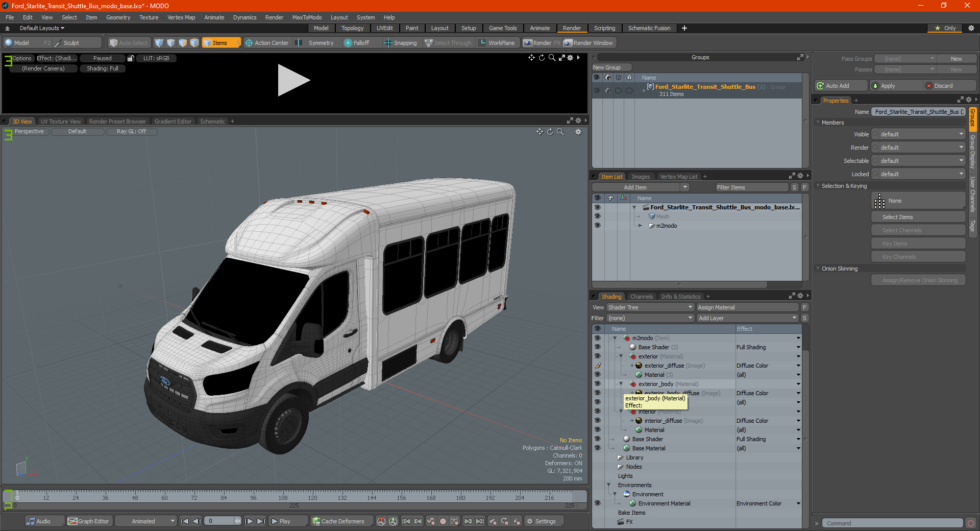This screenshot has height=531, width=980.
Task: Toggle the render preview lock icon
Action: pos(131,58)
